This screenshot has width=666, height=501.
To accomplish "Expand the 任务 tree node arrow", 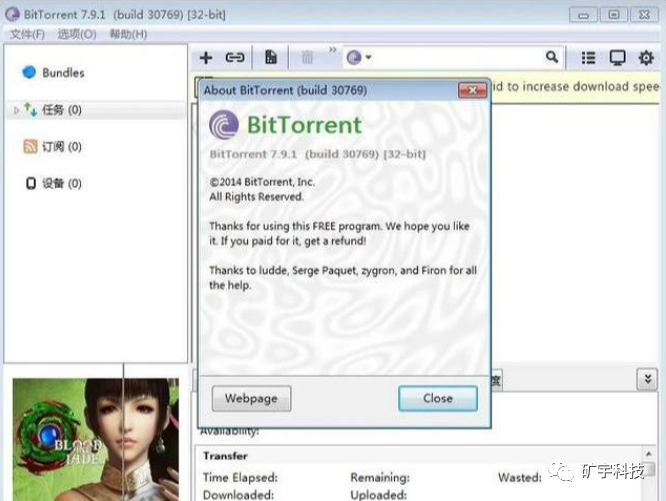I will point(16,110).
